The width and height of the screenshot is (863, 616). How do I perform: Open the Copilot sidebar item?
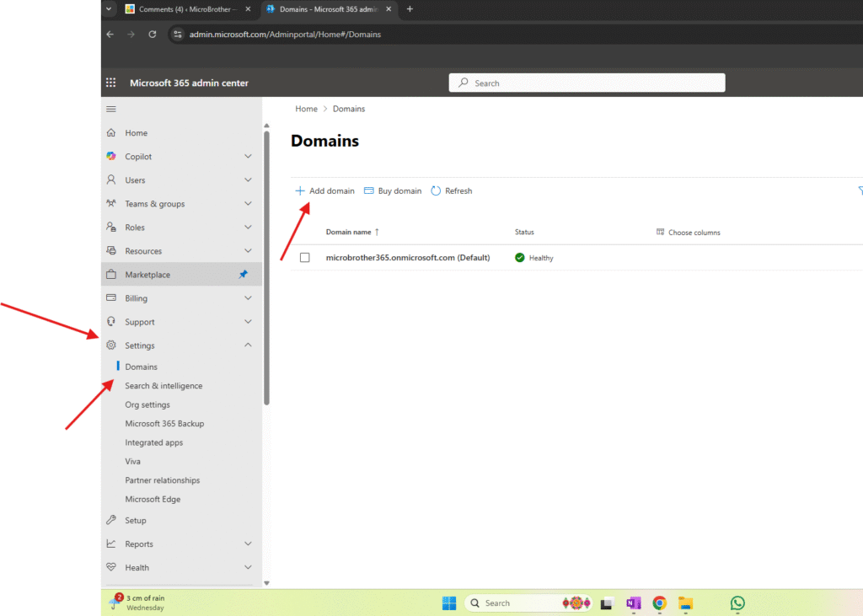[x=138, y=157]
